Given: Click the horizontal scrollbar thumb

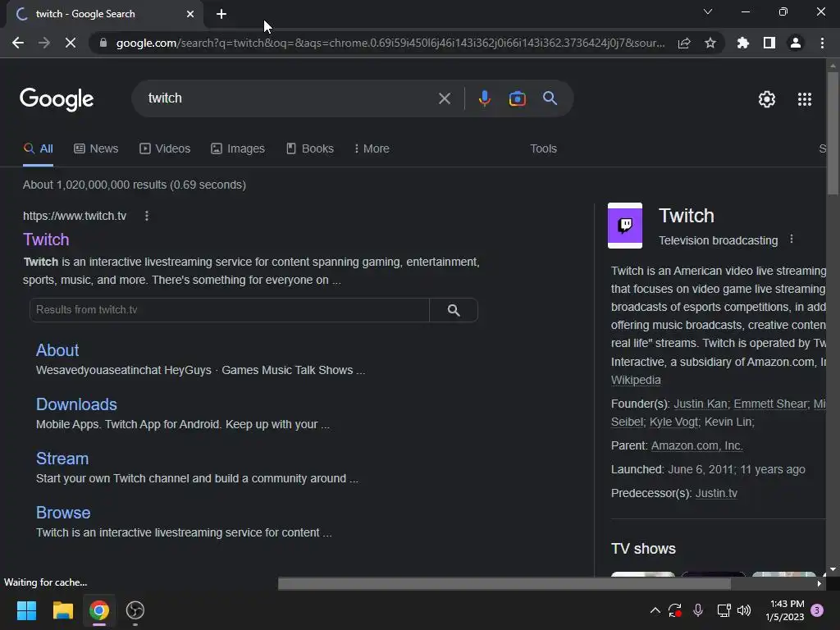Looking at the screenshot, I should (504, 583).
